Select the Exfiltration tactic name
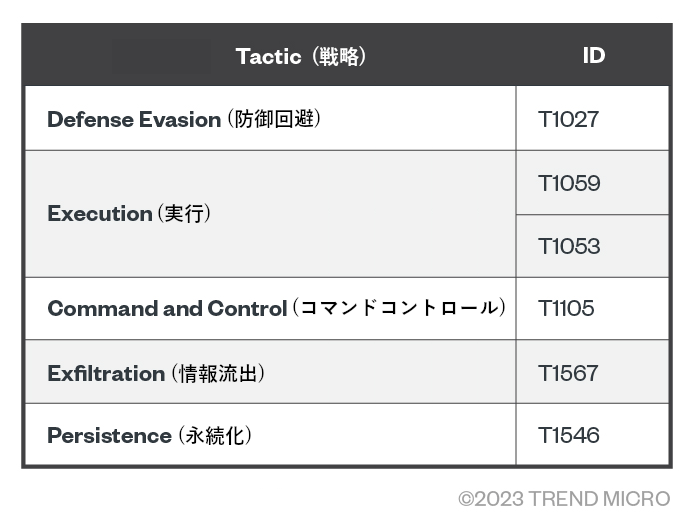This screenshot has width=690, height=527. click(106, 373)
